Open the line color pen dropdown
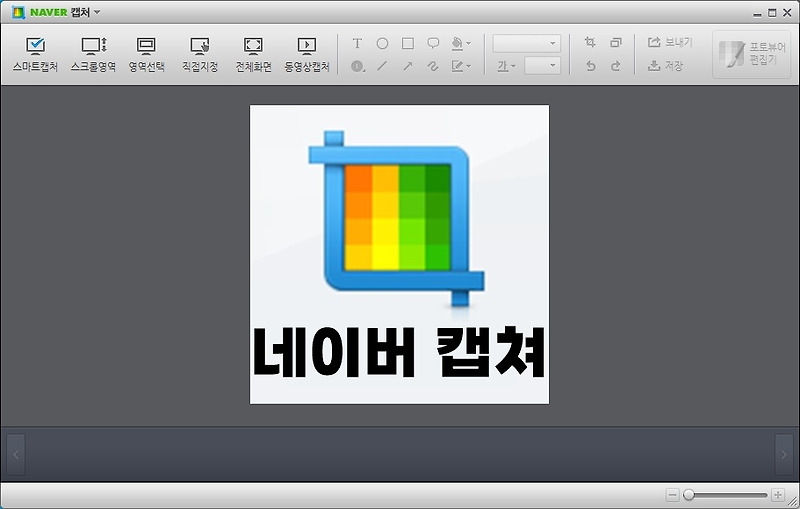The image size is (800, 509). tap(461, 66)
